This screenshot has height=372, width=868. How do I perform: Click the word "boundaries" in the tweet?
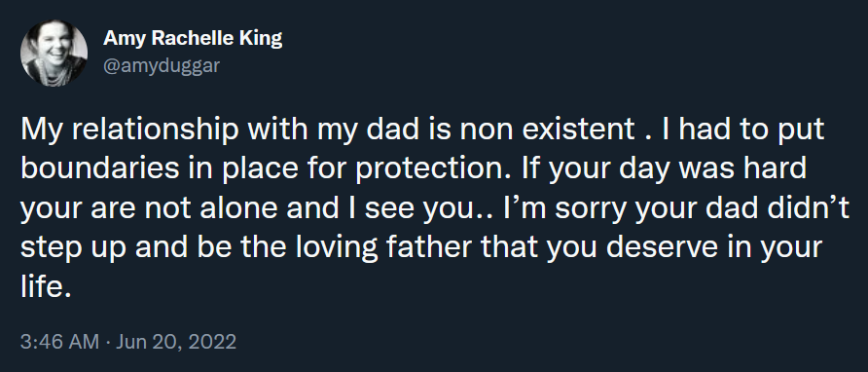[99, 169]
